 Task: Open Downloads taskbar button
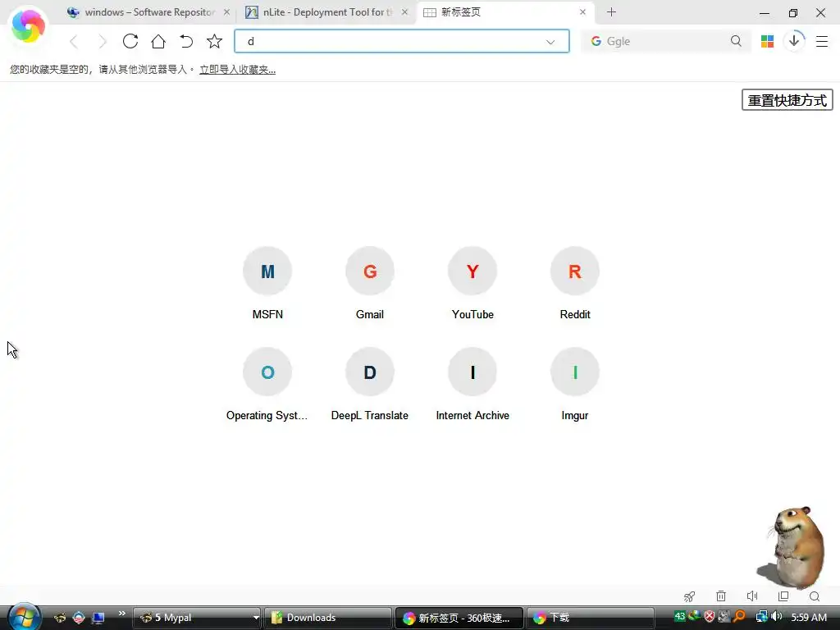pyautogui.click(x=329, y=618)
